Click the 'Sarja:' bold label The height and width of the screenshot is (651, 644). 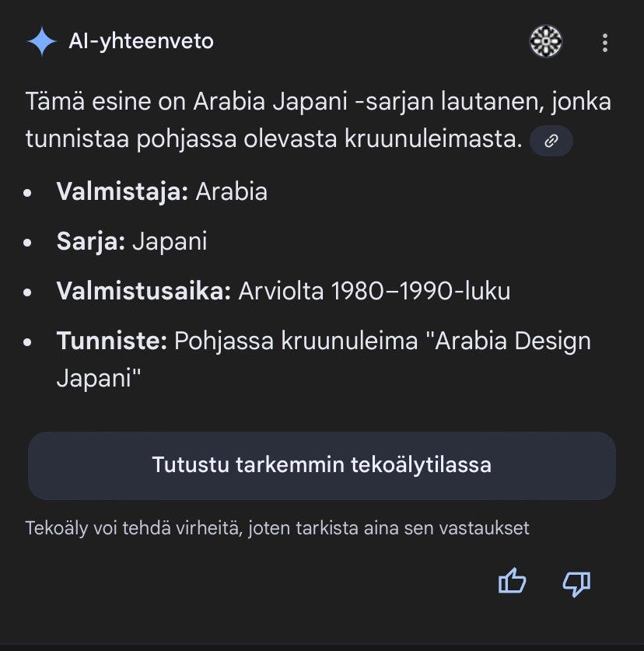click(x=90, y=241)
